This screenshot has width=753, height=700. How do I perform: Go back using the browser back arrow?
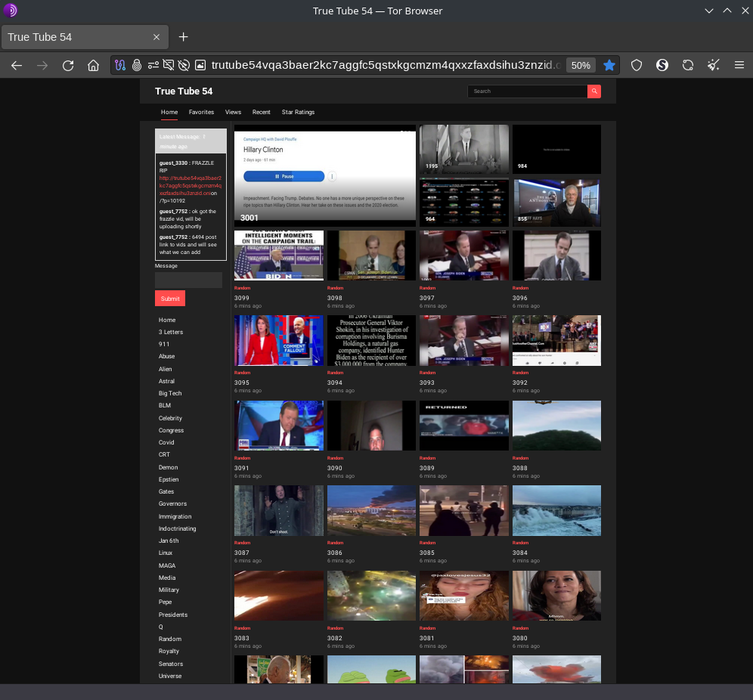(17, 65)
